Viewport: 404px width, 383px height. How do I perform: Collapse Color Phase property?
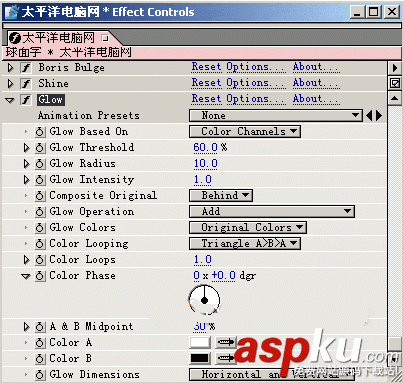coord(26,276)
